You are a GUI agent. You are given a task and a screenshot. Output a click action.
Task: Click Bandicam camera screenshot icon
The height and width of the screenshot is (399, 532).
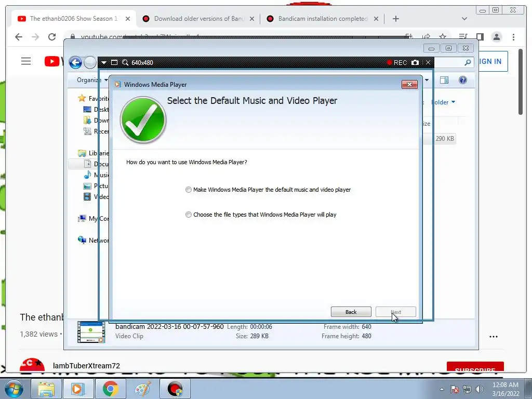[415, 62]
